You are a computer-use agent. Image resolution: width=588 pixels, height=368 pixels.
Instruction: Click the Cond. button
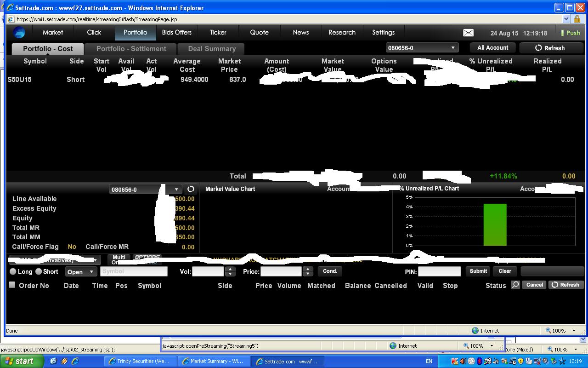click(x=330, y=271)
